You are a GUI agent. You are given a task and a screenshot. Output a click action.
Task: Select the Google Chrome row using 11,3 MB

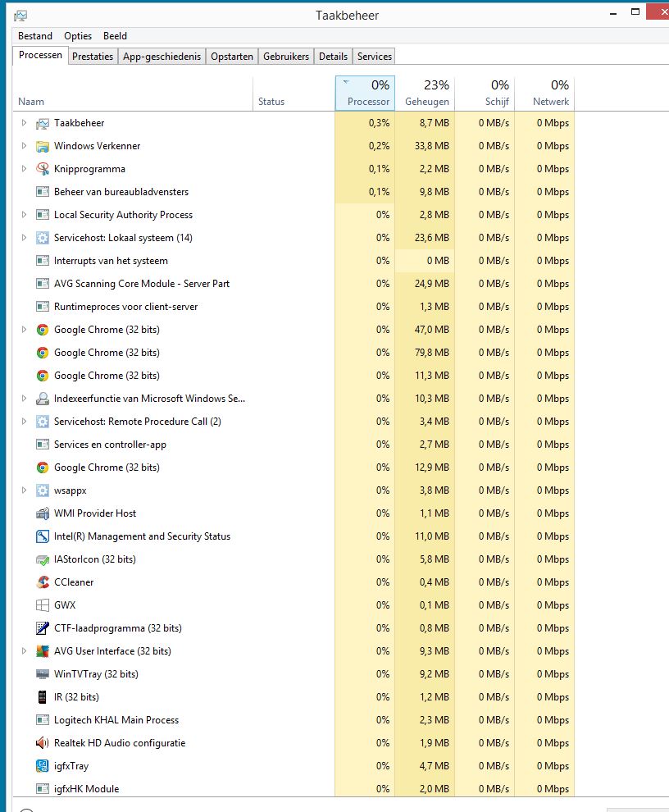(x=294, y=376)
